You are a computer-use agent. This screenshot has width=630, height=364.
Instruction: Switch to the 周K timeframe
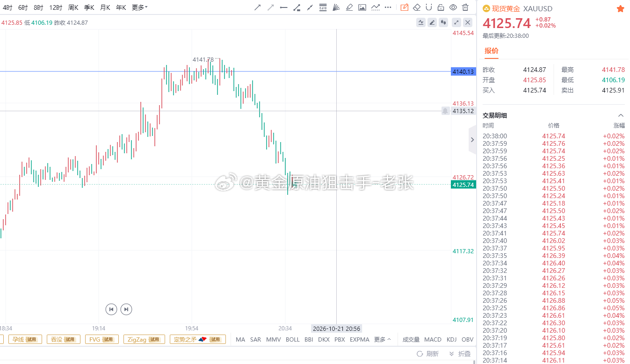(73, 7)
